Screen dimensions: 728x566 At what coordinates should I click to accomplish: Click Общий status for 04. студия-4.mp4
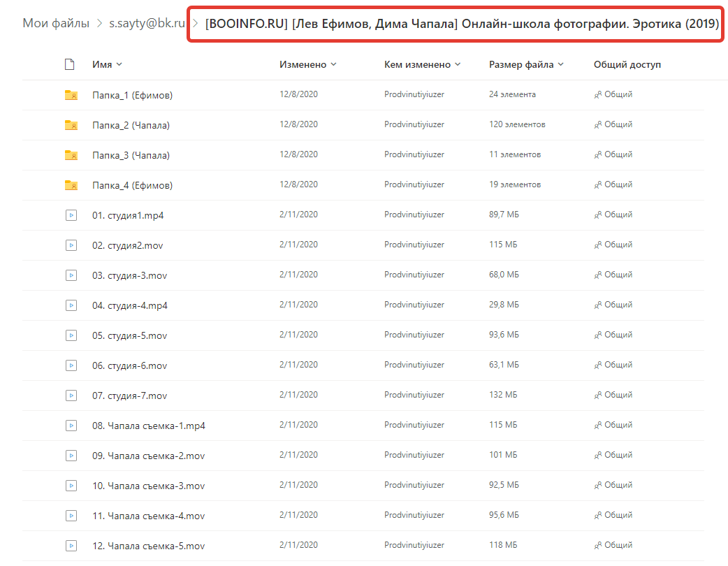[x=618, y=305]
